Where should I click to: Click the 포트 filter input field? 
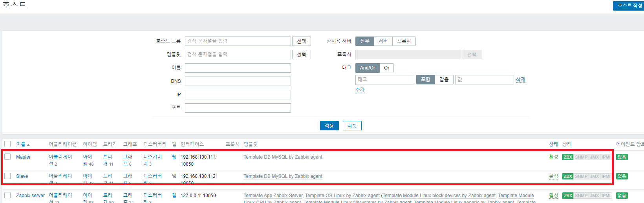(238, 108)
